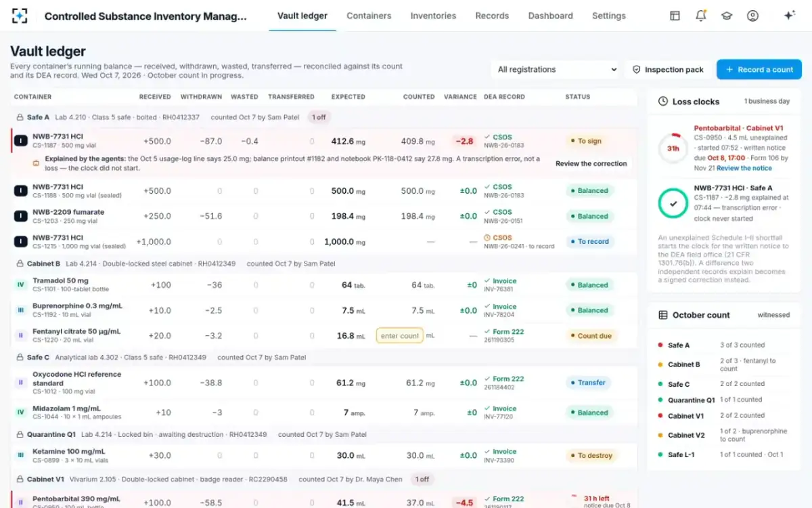This screenshot has width=812, height=508.
Task: Click the completed NWB-7731 loss clock ring
Action: tap(673, 203)
